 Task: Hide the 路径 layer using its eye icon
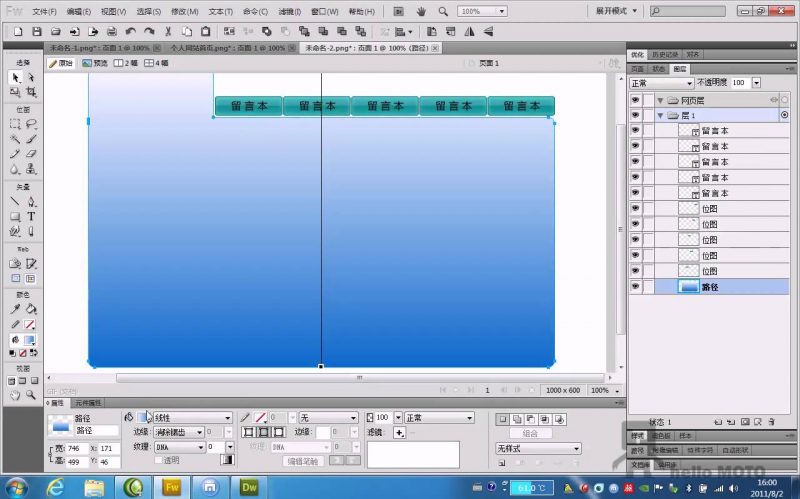635,287
